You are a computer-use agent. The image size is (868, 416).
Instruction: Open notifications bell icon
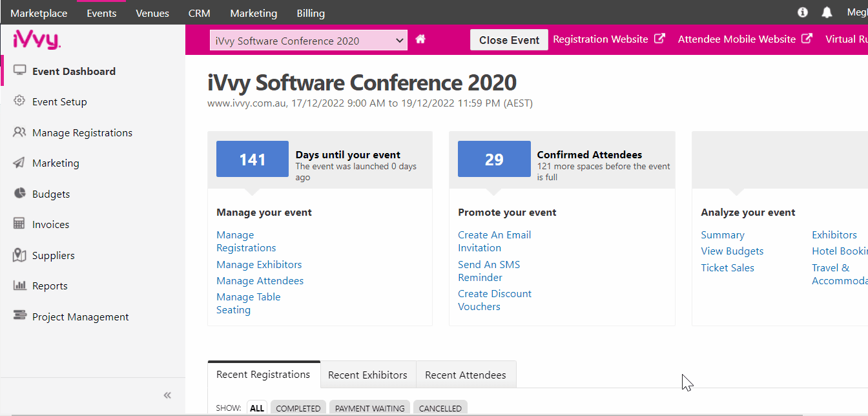(827, 12)
